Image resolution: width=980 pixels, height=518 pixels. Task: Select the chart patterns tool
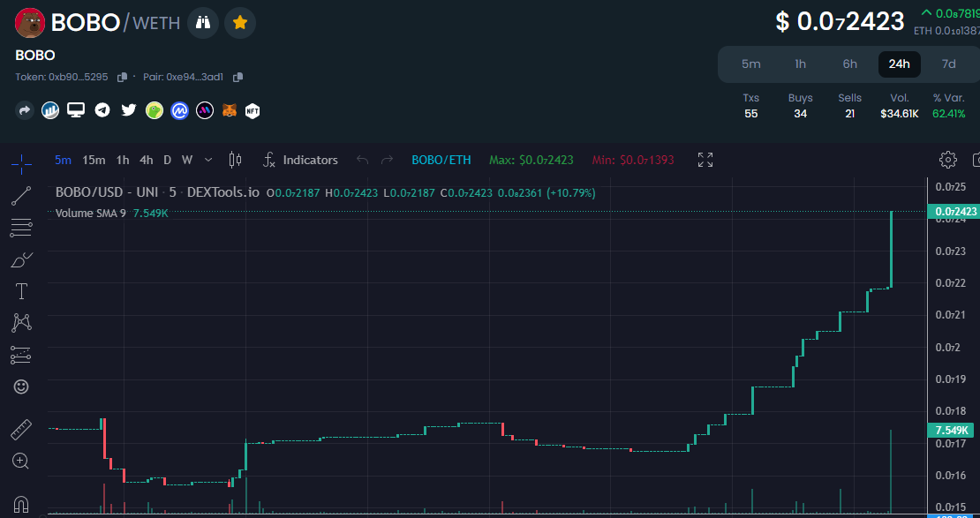click(x=21, y=323)
